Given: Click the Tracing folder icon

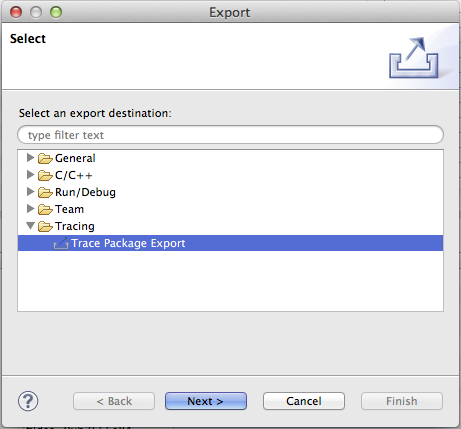Looking at the screenshot, I should (x=45, y=226).
